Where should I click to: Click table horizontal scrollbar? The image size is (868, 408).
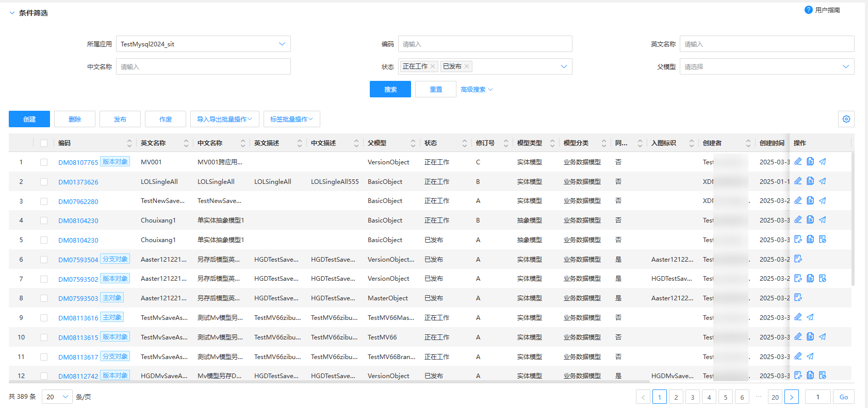[329, 382]
